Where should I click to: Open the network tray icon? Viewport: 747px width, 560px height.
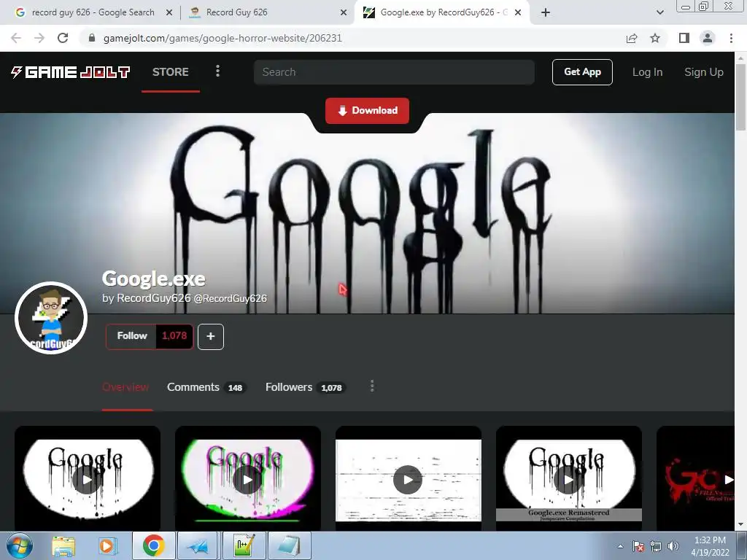pos(656,546)
